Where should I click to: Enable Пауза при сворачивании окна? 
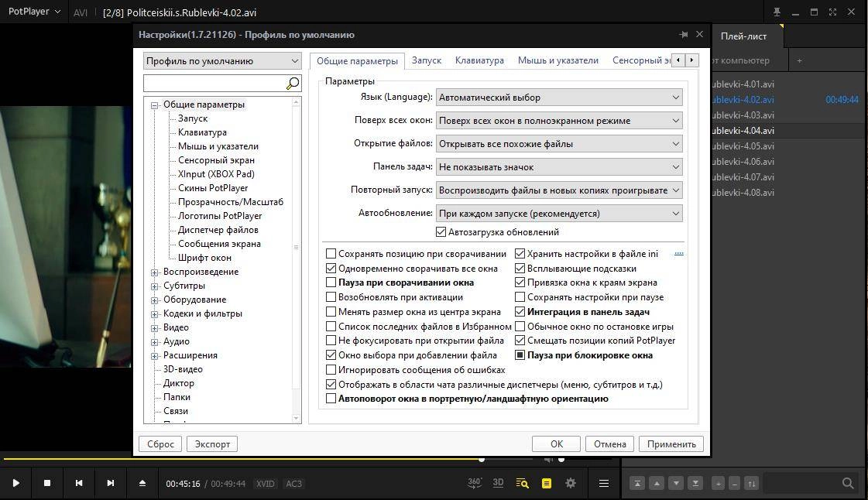pos(331,282)
